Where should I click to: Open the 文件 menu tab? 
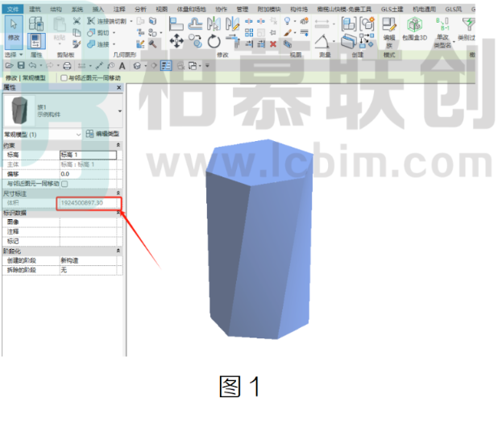click(12, 9)
